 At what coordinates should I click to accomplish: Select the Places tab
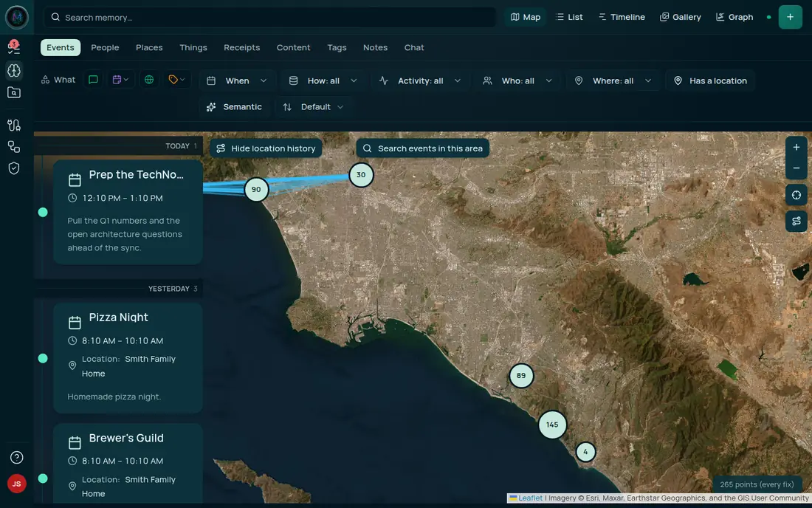pos(149,47)
